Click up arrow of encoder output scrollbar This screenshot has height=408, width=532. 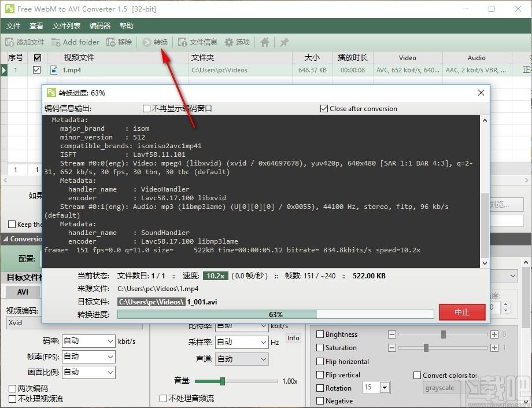(485, 120)
